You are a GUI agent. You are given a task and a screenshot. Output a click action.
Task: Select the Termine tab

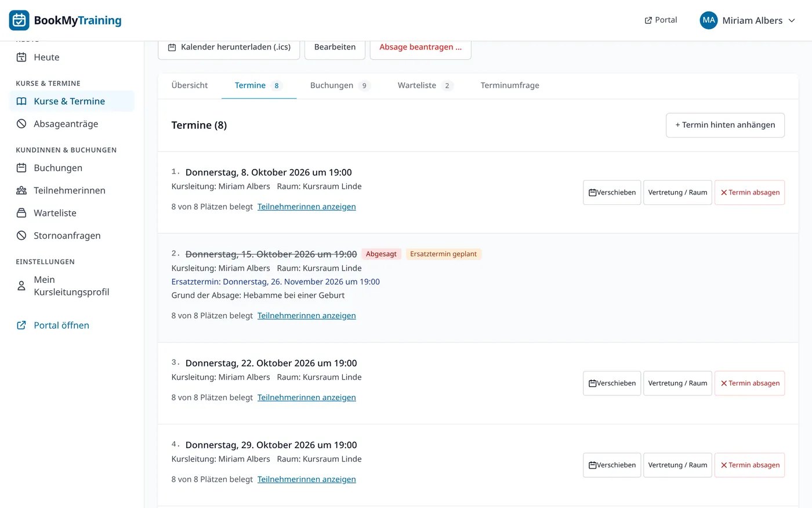259,85
